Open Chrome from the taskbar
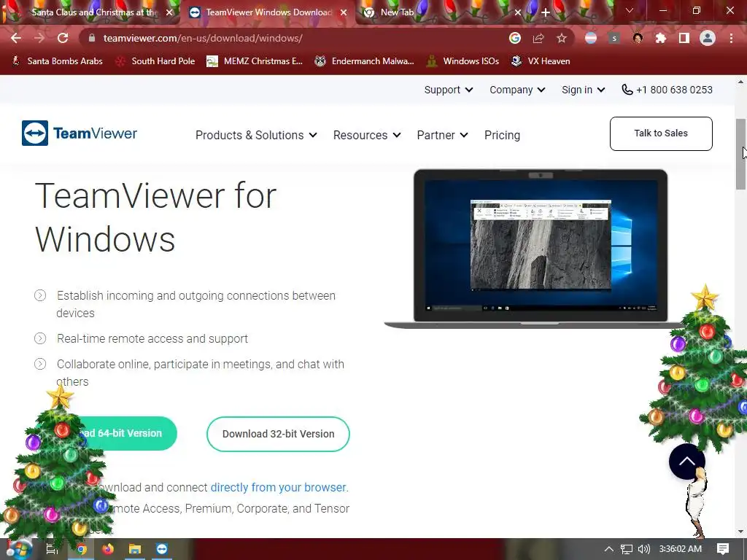747x560 pixels. tap(82, 550)
